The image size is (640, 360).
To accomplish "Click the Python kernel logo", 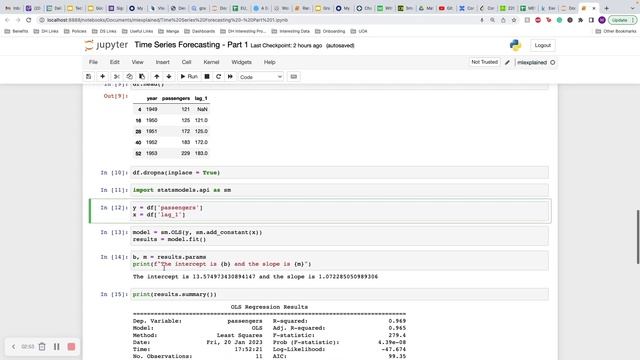I will [x=515, y=45].
